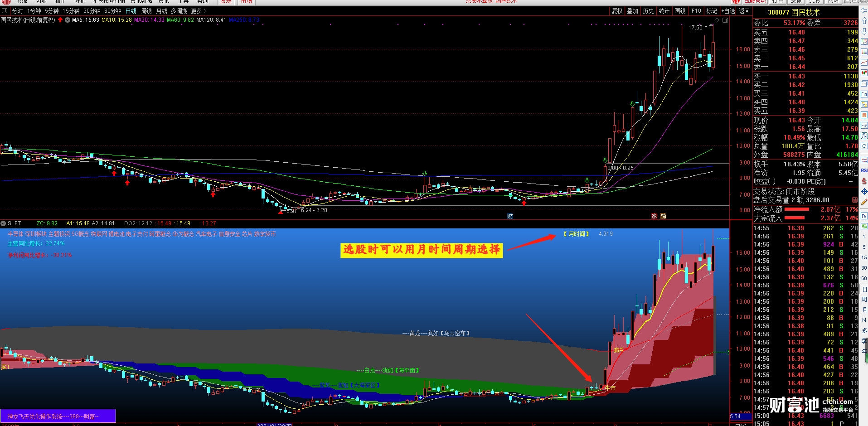
Task: Click the 返回 return button
Action: [744, 11]
